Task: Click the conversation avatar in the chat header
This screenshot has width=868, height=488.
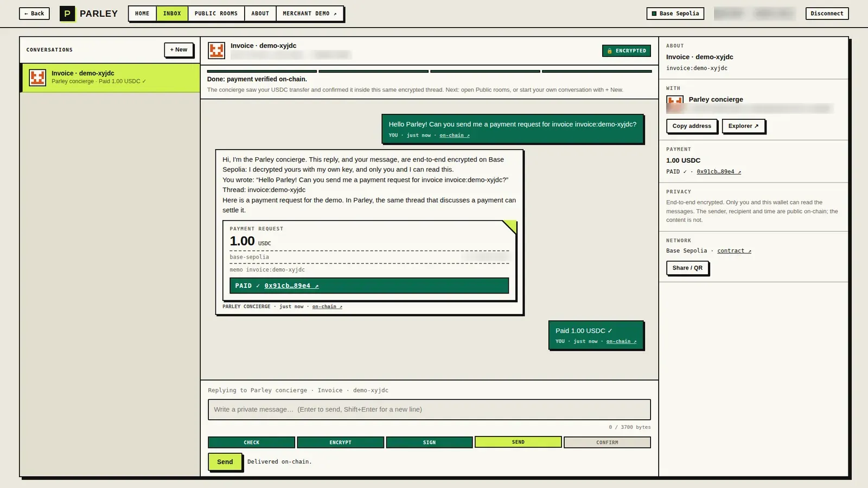Action: click(216, 50)
